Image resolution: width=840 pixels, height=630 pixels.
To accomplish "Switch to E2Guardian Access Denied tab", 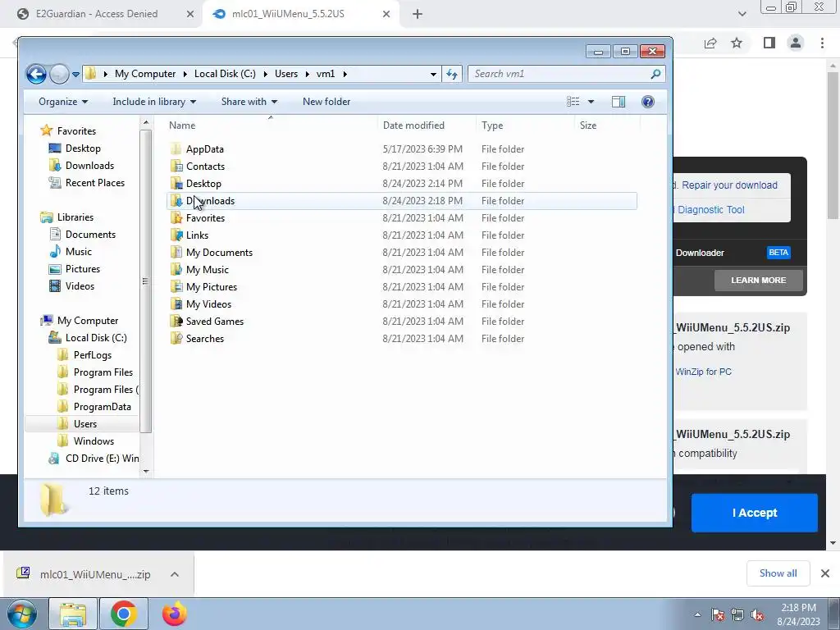I will [x=97, y=14].
